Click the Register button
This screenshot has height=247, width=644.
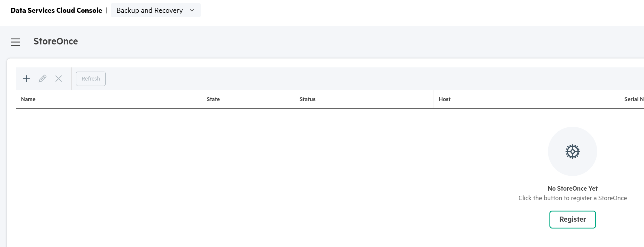point(572,220)
